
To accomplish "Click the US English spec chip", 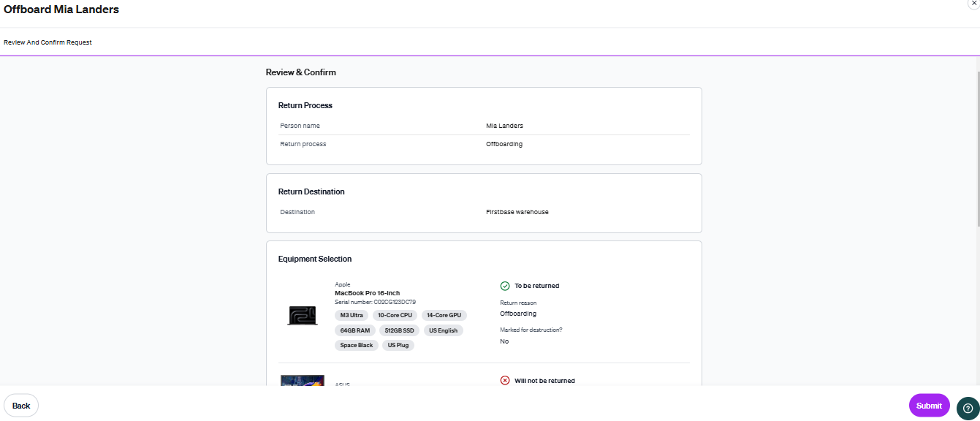I will [x=443, y=330].
